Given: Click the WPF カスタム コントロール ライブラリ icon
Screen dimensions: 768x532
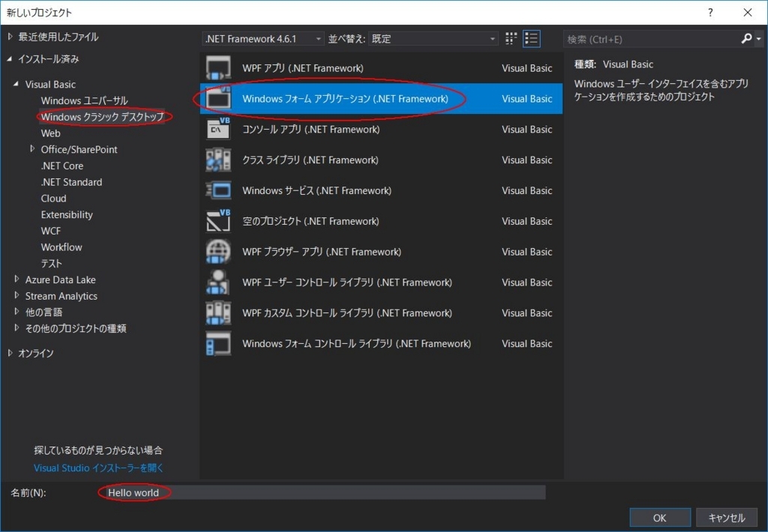Looking at the screenshot, I should (x=218, y=312).
